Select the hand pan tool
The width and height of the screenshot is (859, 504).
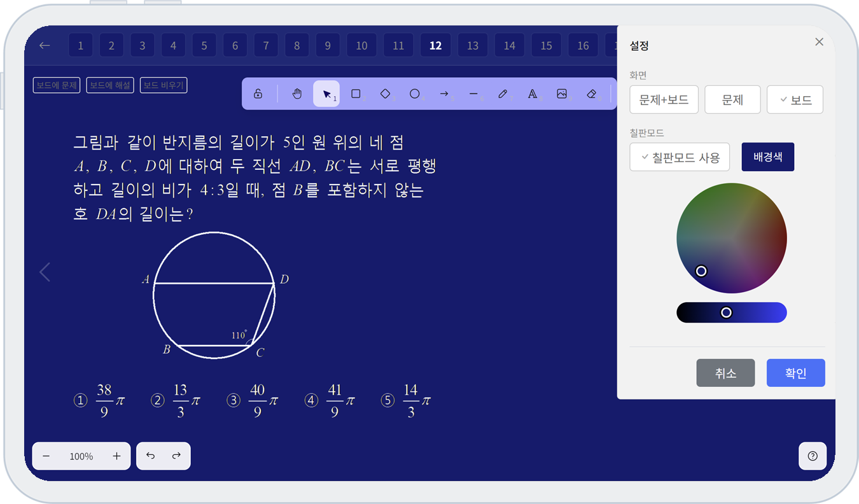coord(297,94)
